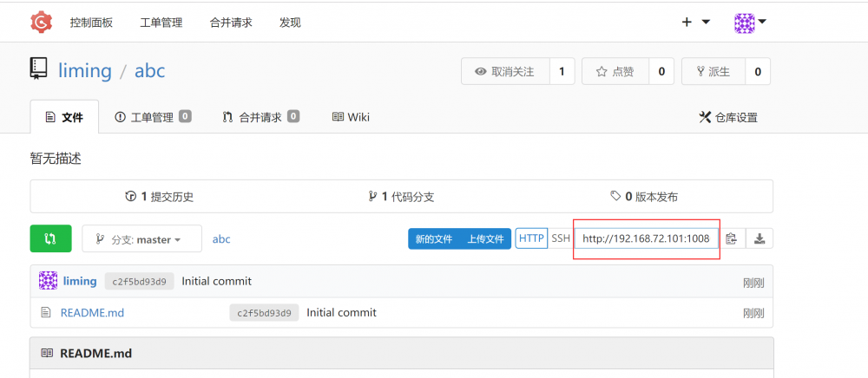Open the Wiki tab
This screenshot has width=868, height=378.
(351, 117)
